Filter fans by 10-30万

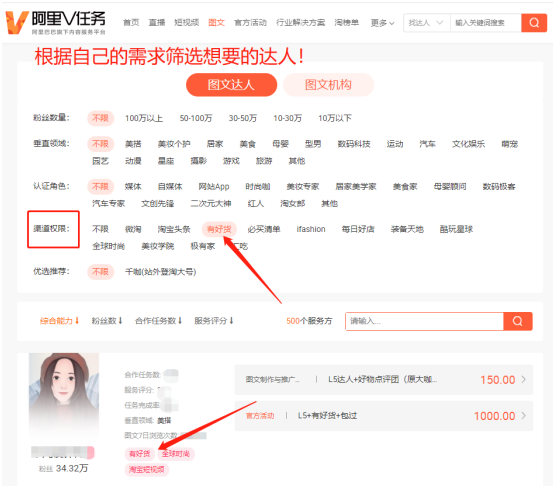287,118
